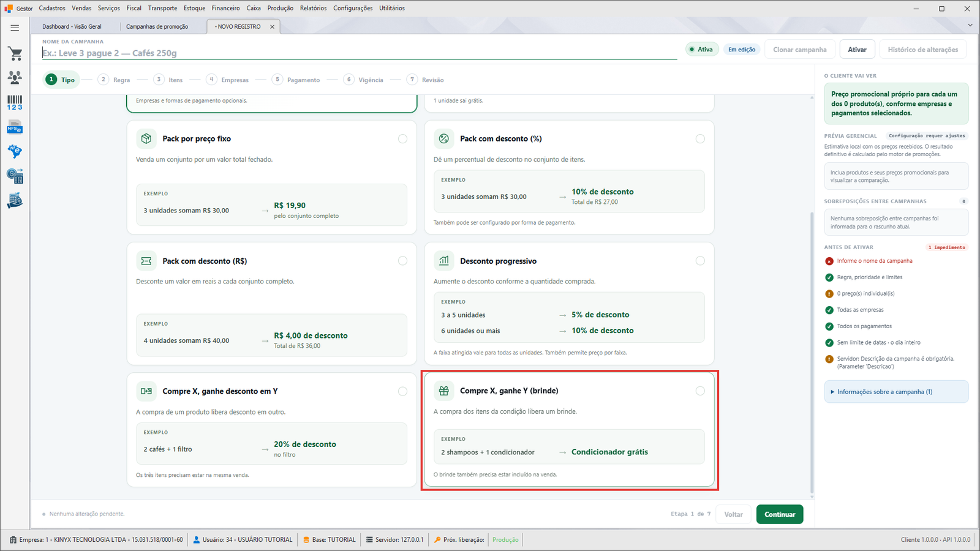Viewport: 980px width, 551px height.
Task: Open the shopping cart sales icon
Action: [15, 54]
